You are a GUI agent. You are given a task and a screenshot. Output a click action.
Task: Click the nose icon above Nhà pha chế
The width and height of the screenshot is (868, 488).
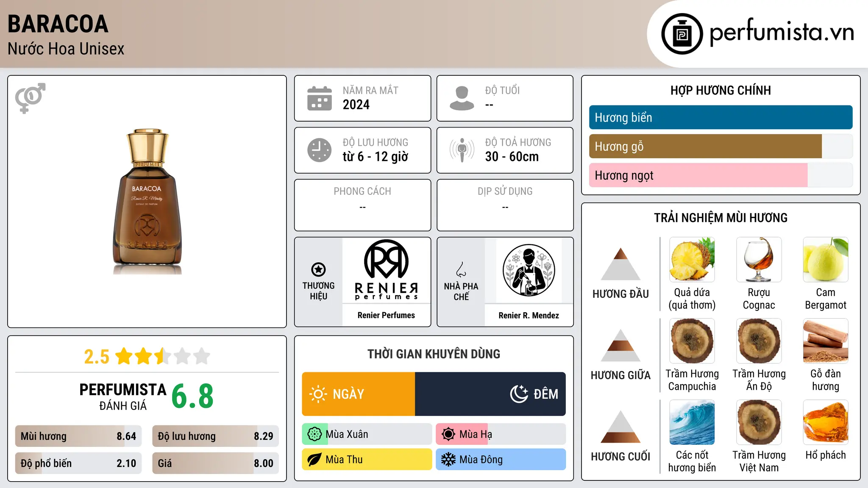461,269
